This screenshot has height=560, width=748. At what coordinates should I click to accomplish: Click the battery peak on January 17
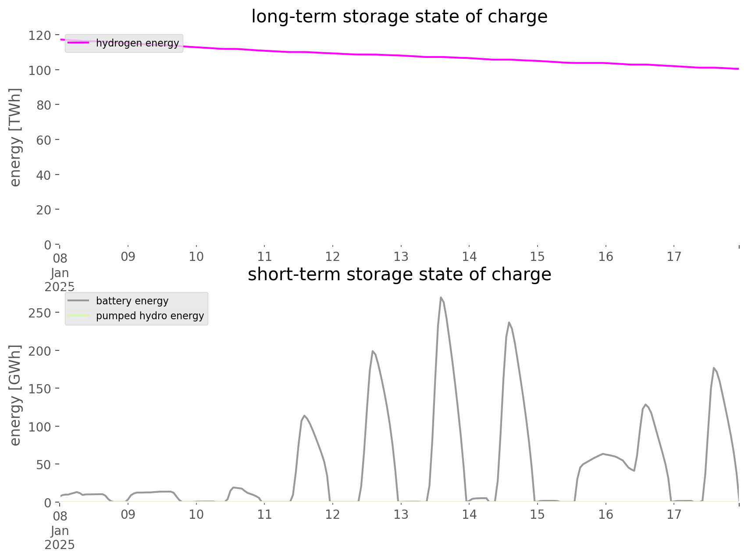(x=714, y=368)
